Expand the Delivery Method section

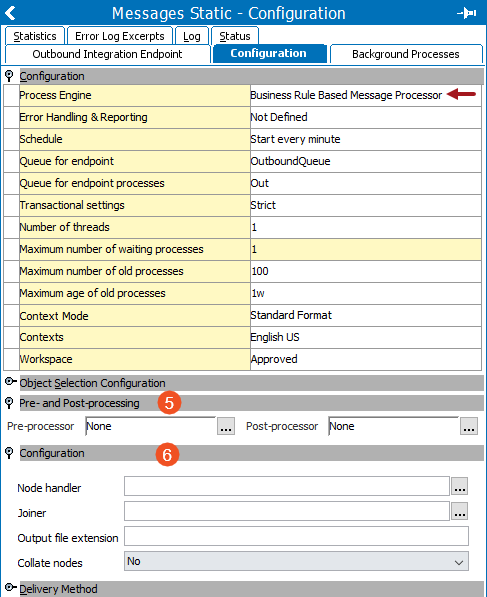pyautogui.click(x=10, y=587)
